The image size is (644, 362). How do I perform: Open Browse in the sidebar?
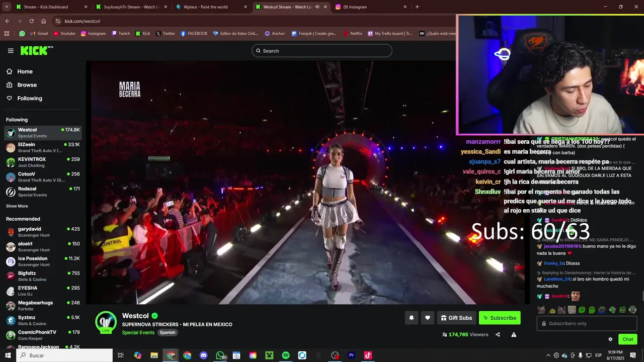coord(22,85)
